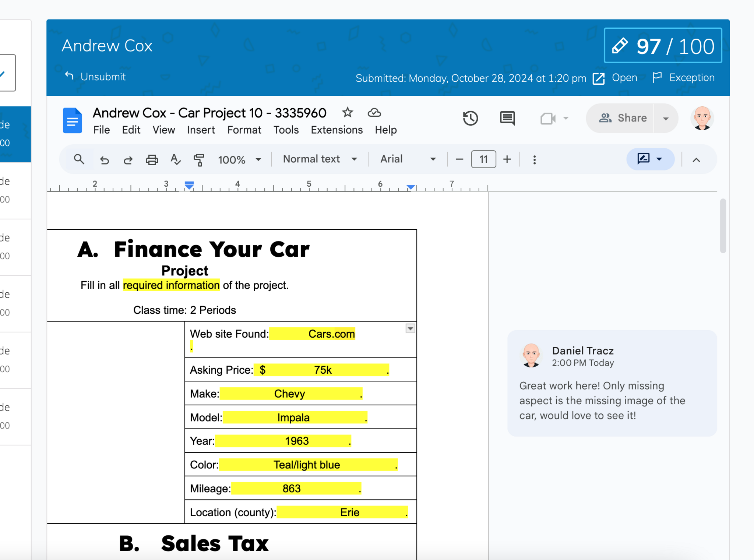Click the search magnifier icon in toolbar

tap(79, 159)
